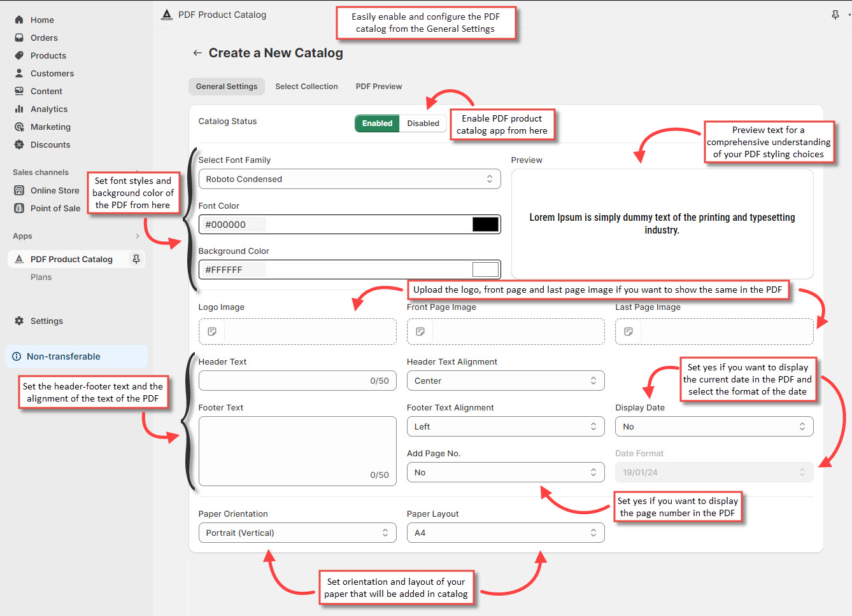Click the Last Page Image upload icon
Viewport: 852px width, 616px height.
[627, 331]
